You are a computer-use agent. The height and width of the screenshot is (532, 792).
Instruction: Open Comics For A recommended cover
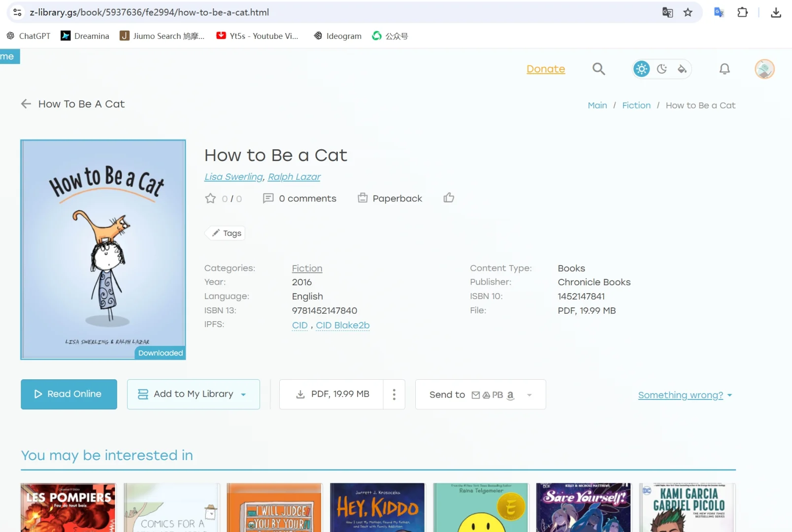171,507
